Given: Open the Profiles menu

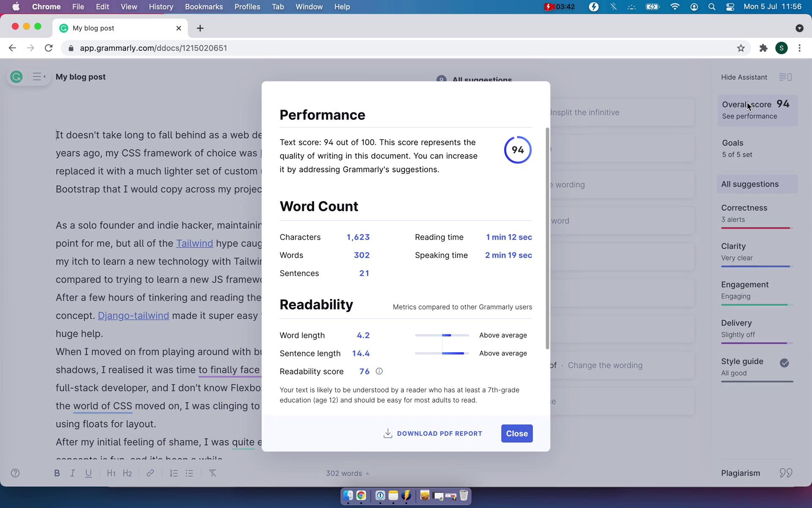Looking at the screenshot, I should (x=247, y=7).
